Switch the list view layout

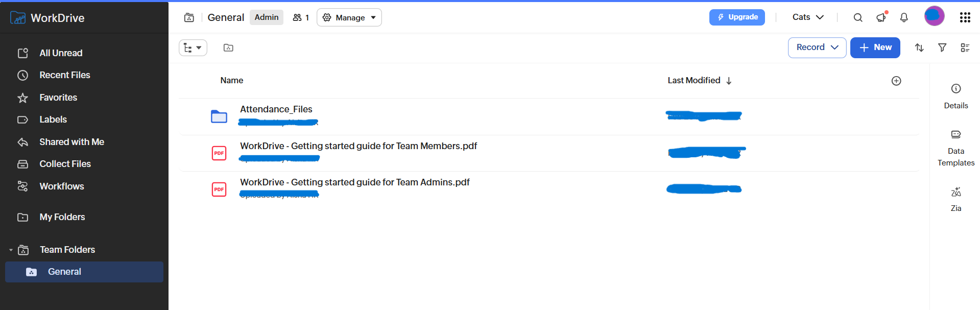tap(965, 47)
